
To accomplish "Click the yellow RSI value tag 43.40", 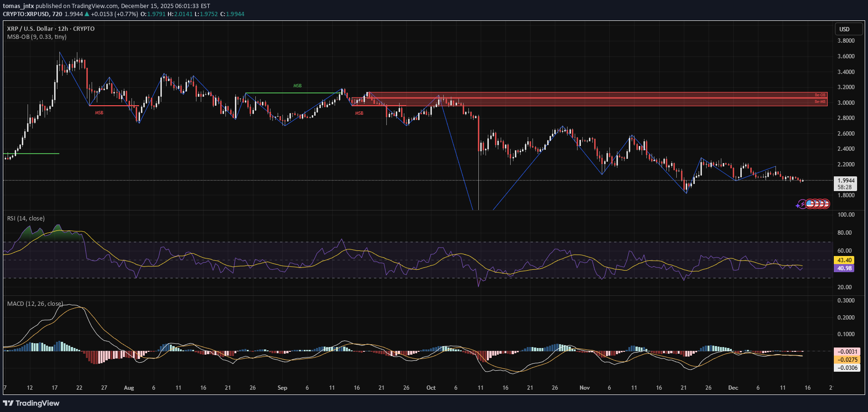I will (x=844, y=260).
